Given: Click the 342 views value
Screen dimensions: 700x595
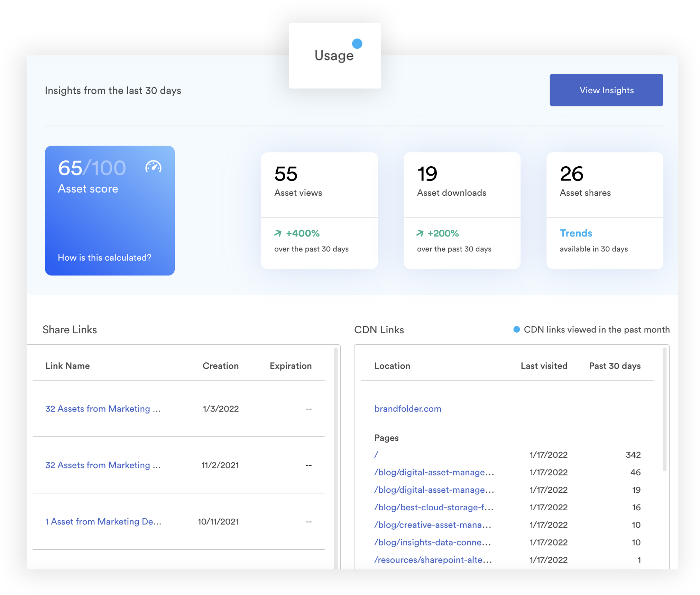Looking at the screenshot, I should point(633,455).
